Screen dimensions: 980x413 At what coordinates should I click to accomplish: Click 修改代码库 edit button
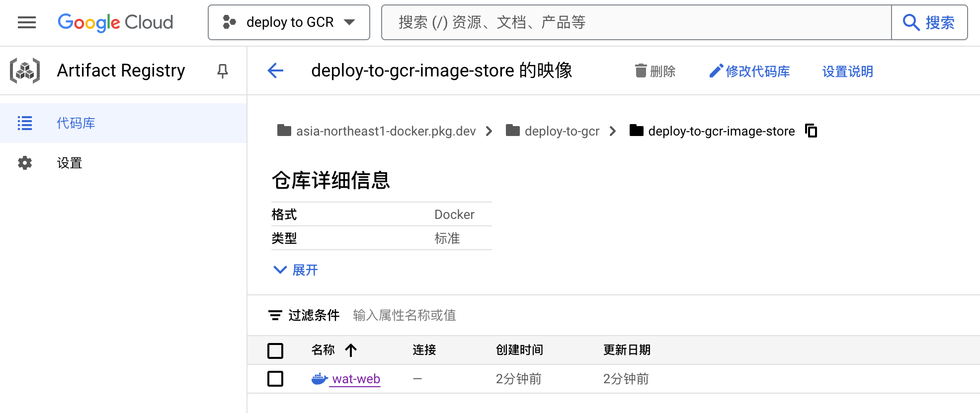pos(749,71)
